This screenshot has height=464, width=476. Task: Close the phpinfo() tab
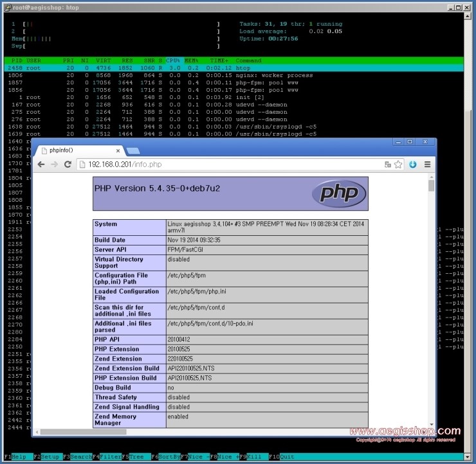(118, 151)
